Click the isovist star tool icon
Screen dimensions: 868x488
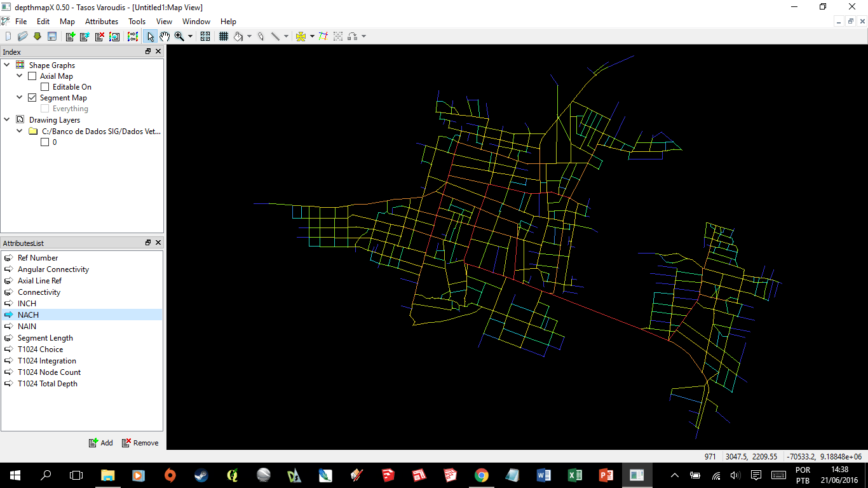301,36
